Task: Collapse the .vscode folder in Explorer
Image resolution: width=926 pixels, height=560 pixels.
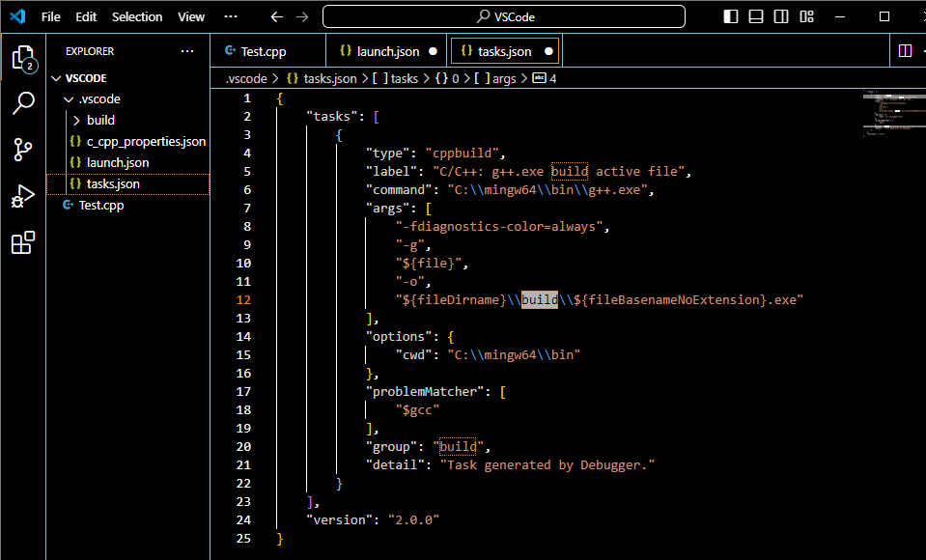Action: [128, 99]
